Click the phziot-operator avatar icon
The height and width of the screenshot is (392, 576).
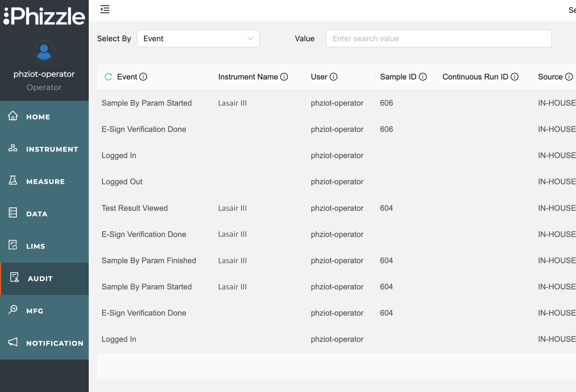pos(44,51)
